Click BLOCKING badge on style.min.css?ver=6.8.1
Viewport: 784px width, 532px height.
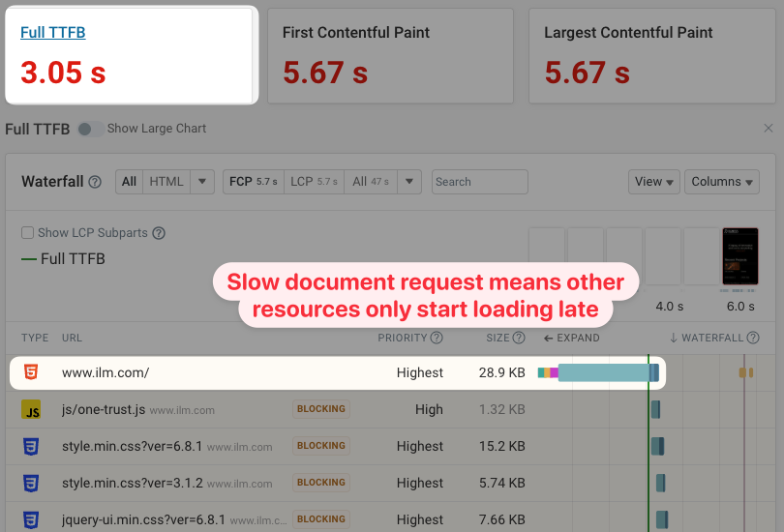click(321, 446)
